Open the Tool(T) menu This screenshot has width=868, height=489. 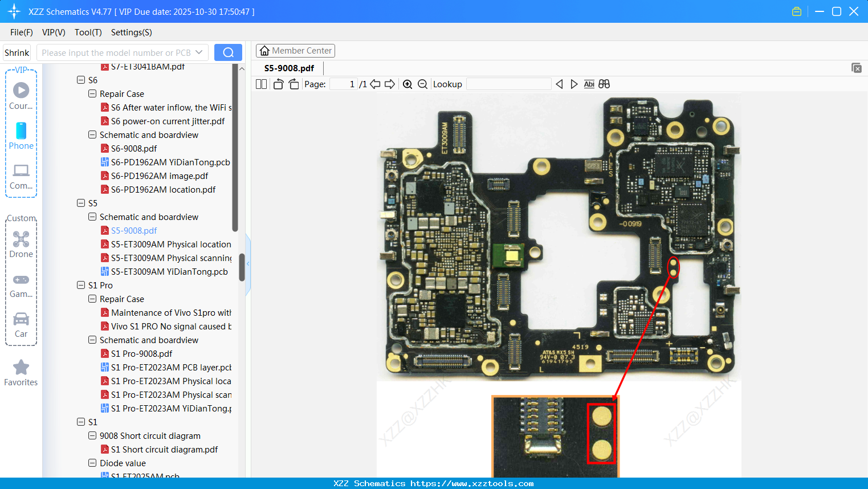[x=88, y=32]
